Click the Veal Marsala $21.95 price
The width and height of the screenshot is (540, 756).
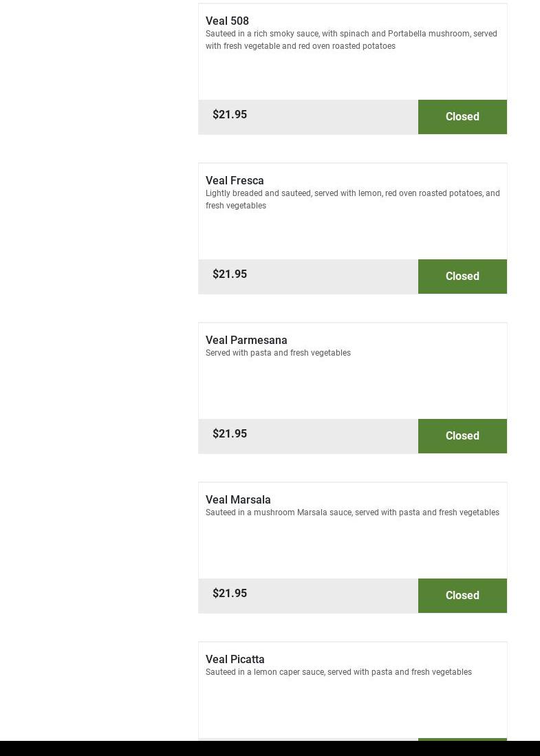click(230, 594)
